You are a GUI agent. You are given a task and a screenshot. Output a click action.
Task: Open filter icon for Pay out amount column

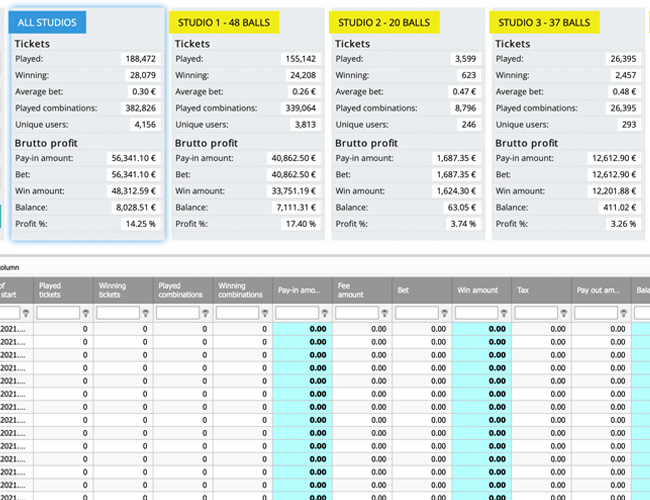pos(623,313)
